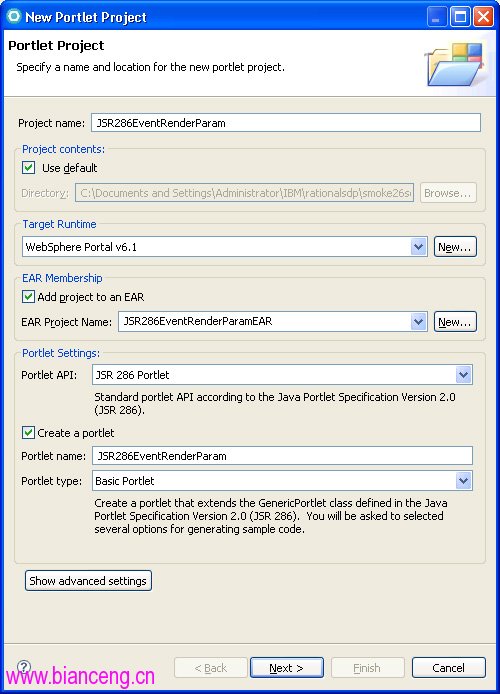Click New button beside EAR Project Name

click(x=455, y=322)
